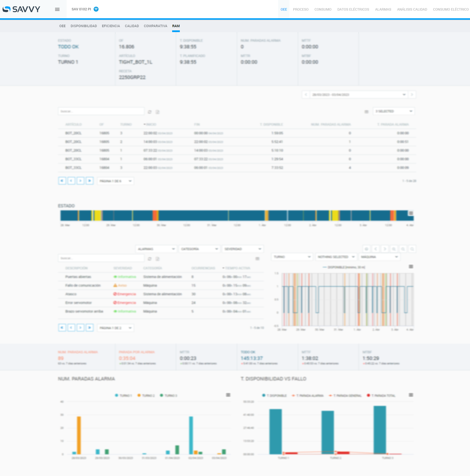The height and width of the screenshot is (476, 470).
Task: Switch to the DISPONIBILIDAD sub-tab
Action: point(84,26)
